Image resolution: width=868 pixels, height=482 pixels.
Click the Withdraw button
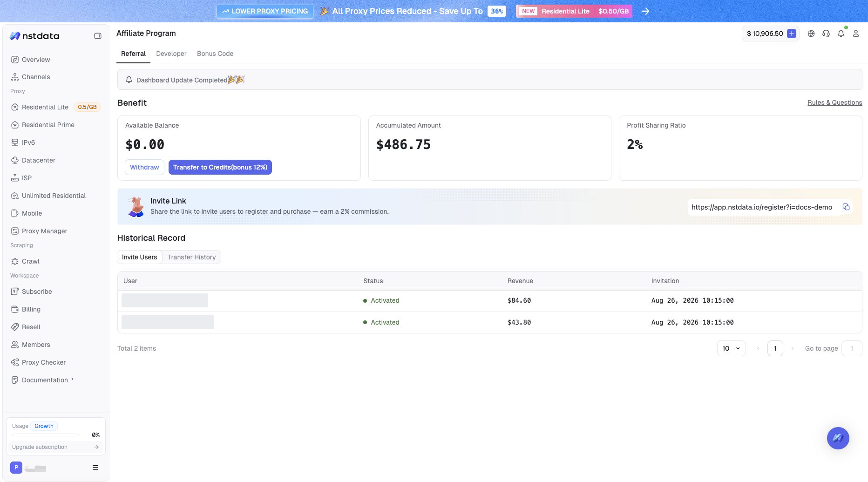(x=144, y=167)
